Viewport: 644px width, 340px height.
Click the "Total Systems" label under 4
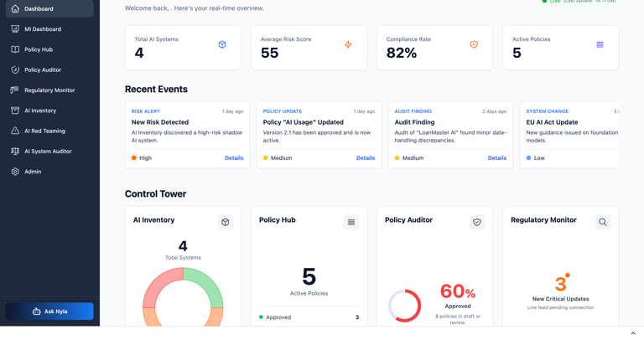pos(183,258)
